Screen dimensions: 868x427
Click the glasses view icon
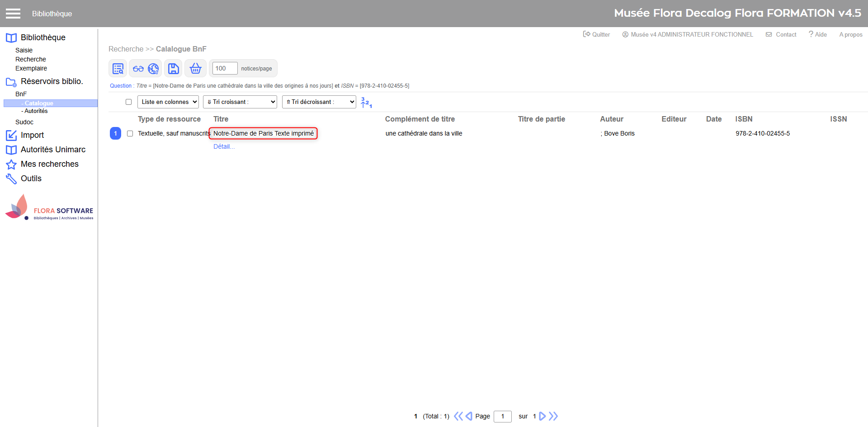tap(138, 69)
